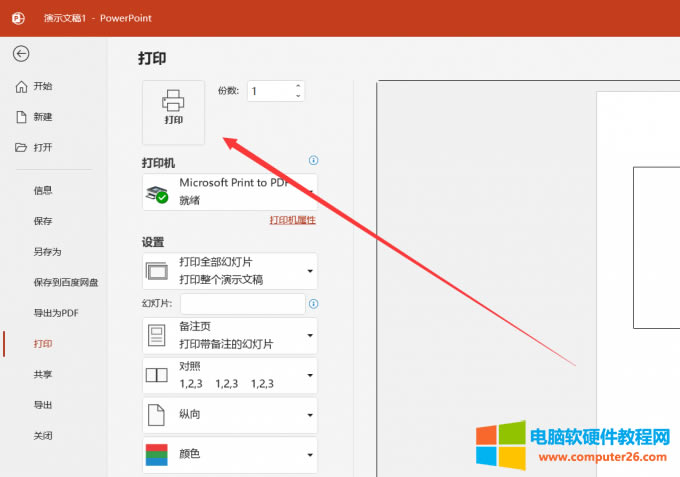Open the Microsoft Print to PDF printer dropdown
The image size is (680, 477).
coord(230,192)
